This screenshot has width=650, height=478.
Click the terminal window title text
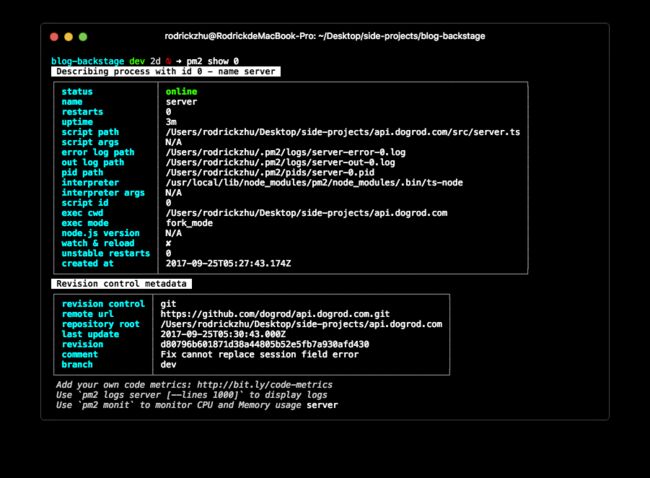tap(325, 36)
